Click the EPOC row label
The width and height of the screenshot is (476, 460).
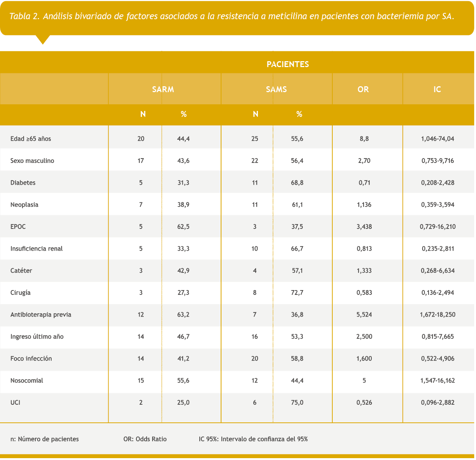[x=18, y=227]
